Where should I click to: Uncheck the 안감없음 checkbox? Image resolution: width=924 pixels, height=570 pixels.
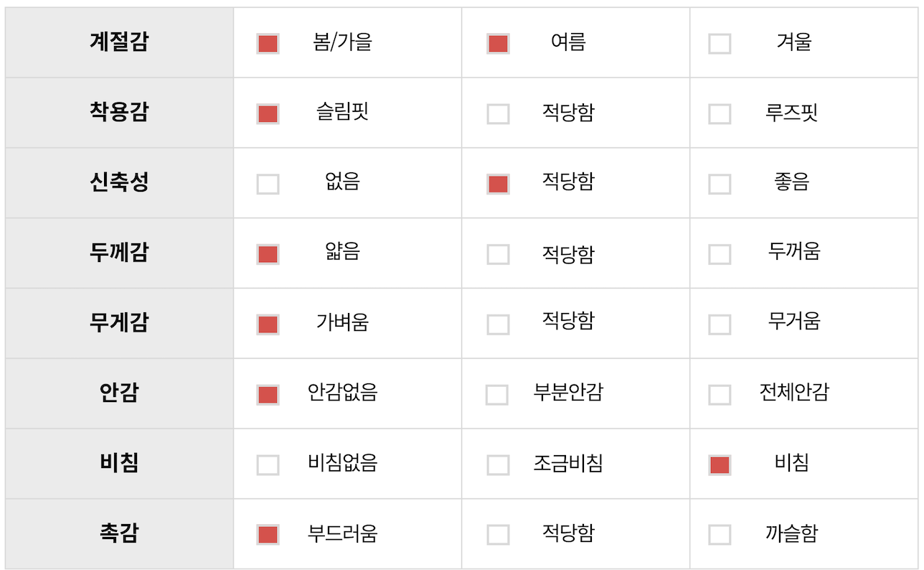coord(268,395)
